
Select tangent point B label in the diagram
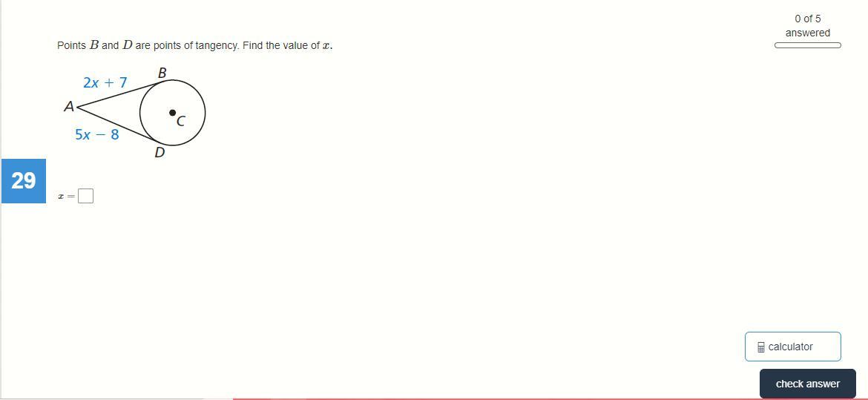[162, 73]
